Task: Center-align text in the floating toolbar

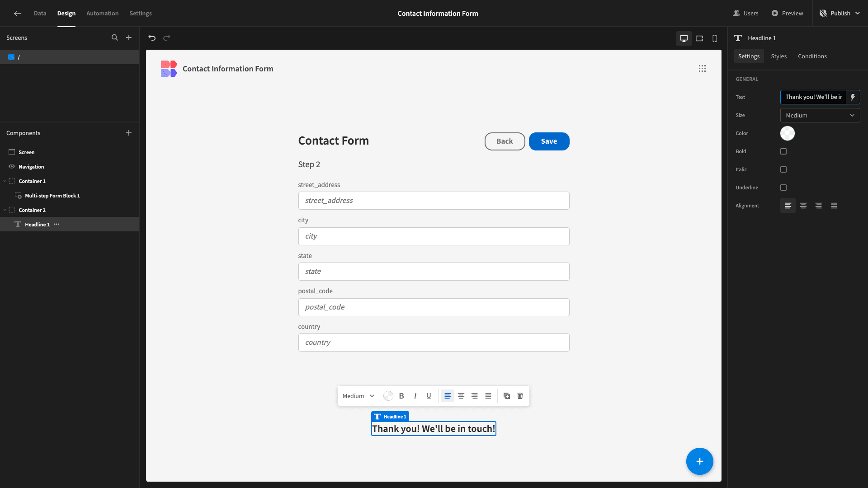Action: pyautogui.click(x=461, y=396)
